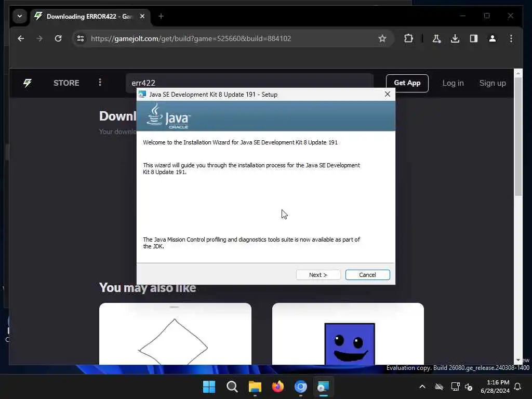Open the STORE menu item
Image resolution: width=532 pixels, height=399 pixels.
pos(66,83)
